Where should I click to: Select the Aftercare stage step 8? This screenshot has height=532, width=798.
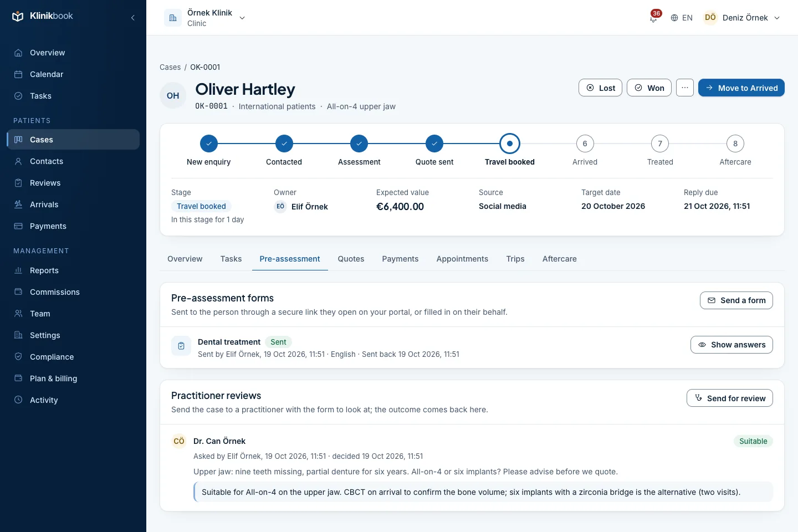click(735, 144)
